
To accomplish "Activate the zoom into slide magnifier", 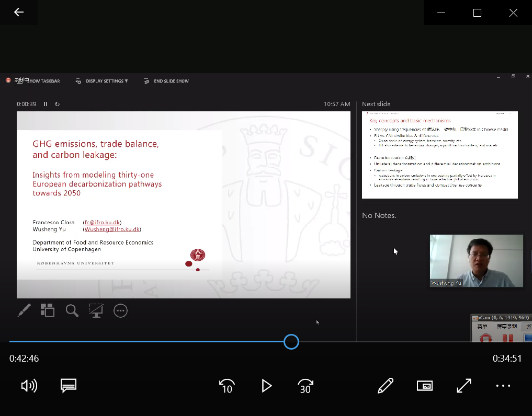I will click(x=72, y=310).
